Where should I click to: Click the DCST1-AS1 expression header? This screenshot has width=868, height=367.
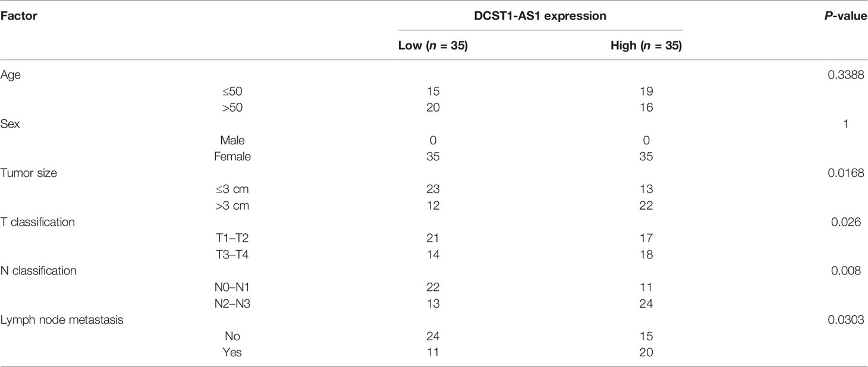click(540, 17)
